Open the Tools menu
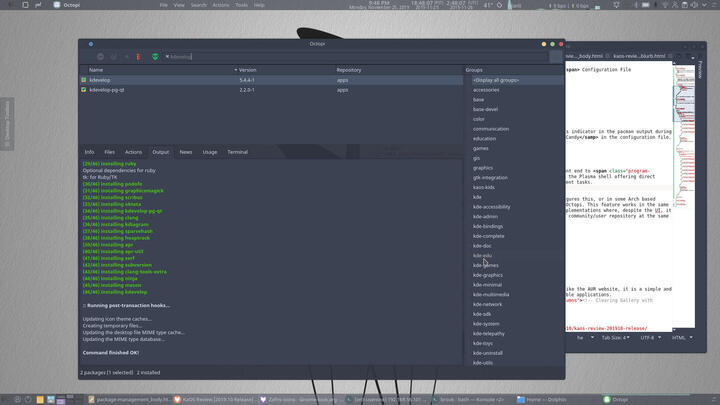720x405 pixels. point(241,5)
